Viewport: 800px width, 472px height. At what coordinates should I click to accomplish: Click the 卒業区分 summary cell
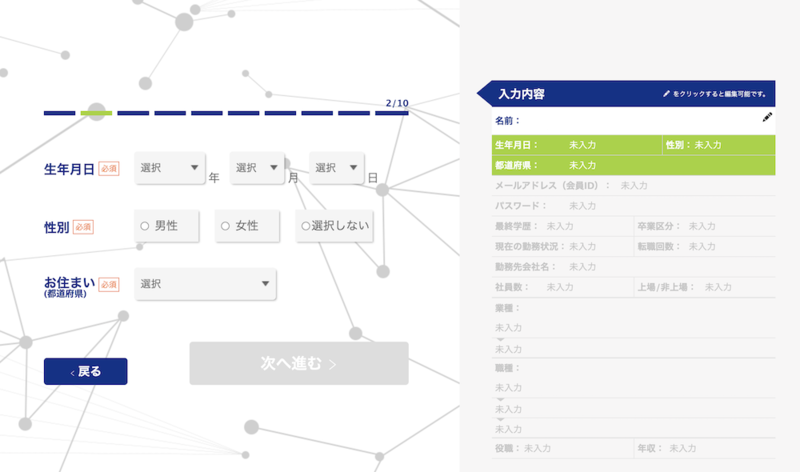705,226
